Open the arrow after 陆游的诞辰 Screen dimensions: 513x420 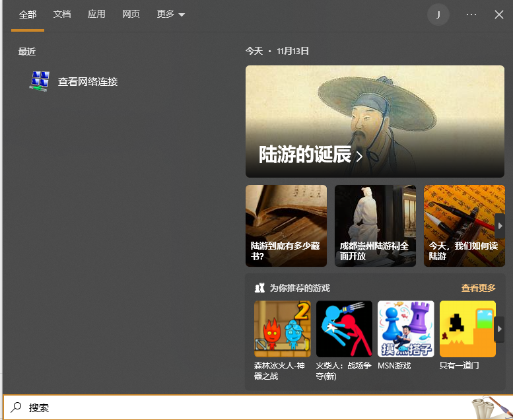(359, 157)
